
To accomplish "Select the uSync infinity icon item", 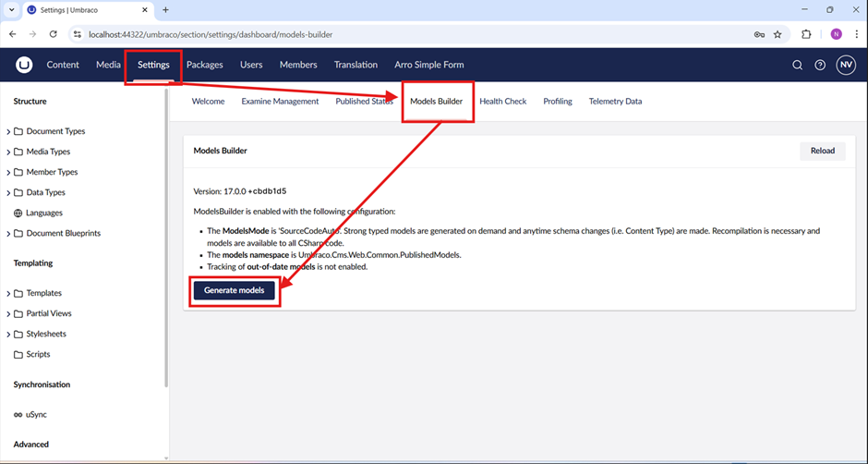I will tap(18, 415).
